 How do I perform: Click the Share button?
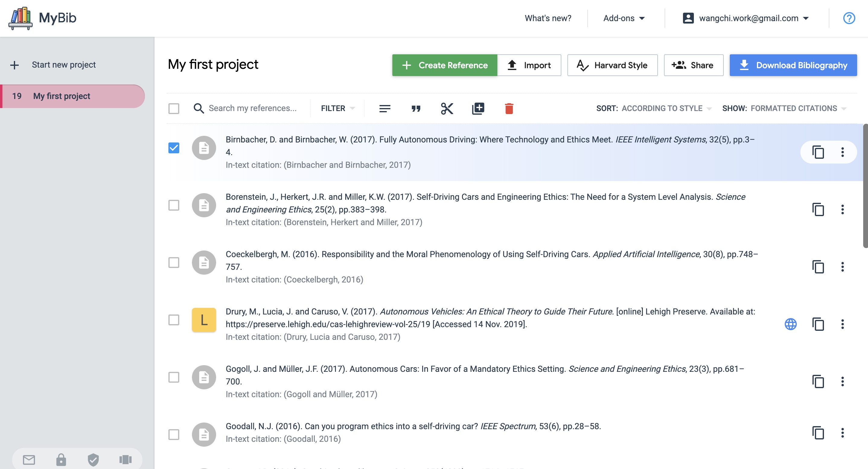click(x=694, y=65)
